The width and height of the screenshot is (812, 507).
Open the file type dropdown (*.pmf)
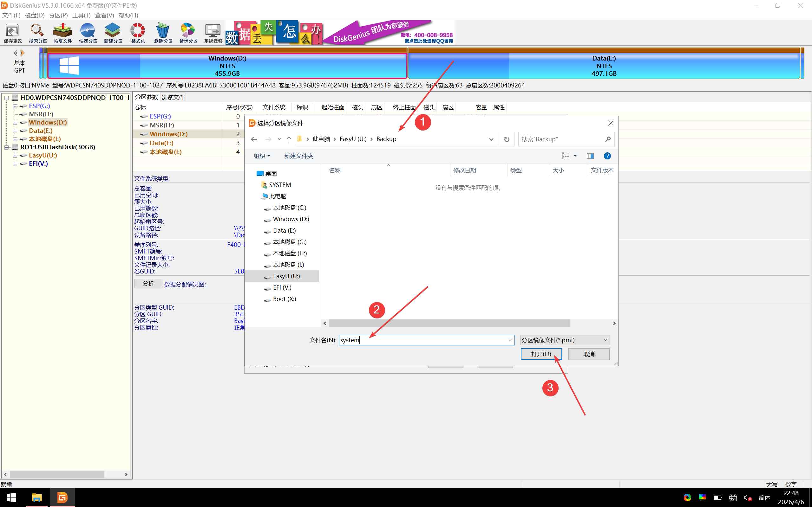[565, 340]
